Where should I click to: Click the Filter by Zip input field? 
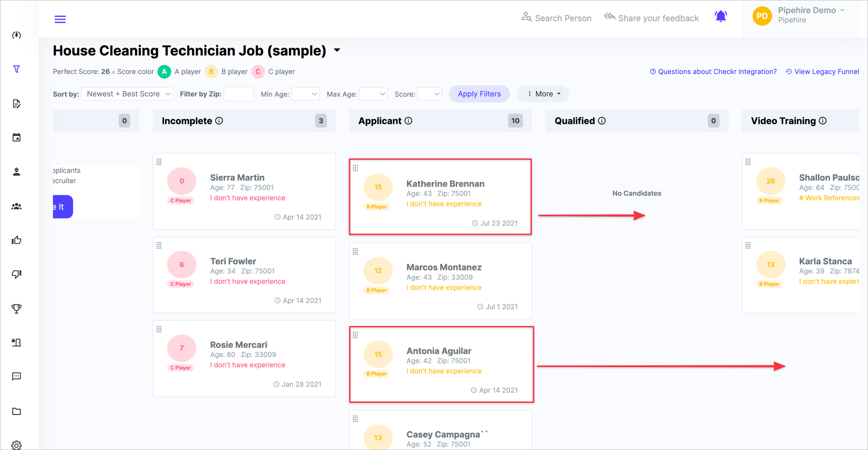coord(238,93)
